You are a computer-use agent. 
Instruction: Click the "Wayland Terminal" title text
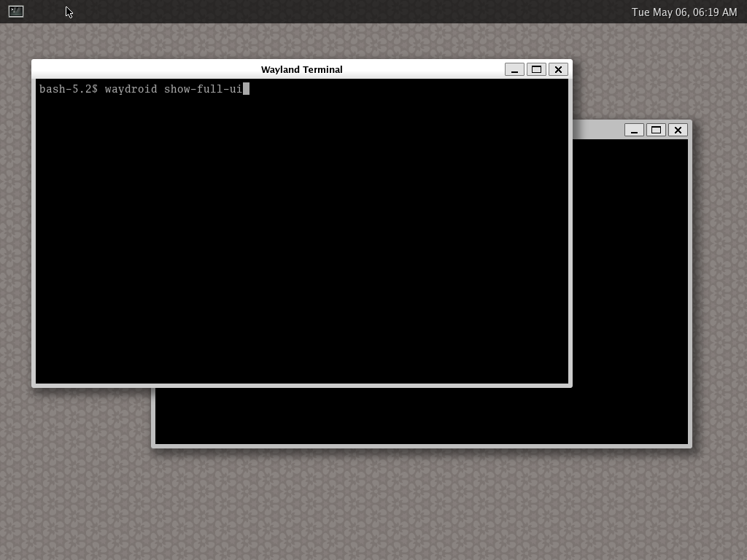coord(301,69)
